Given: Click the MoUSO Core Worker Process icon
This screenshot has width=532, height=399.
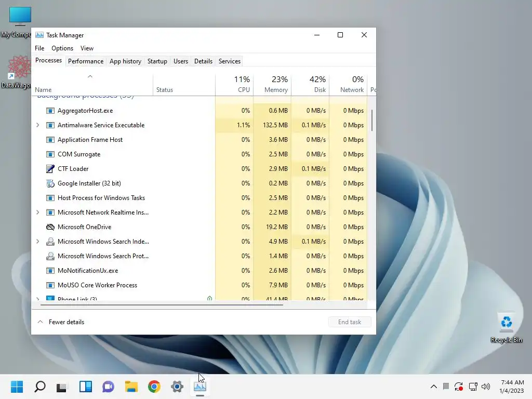Looking at the screenshot, I should [x=50, y=285].
